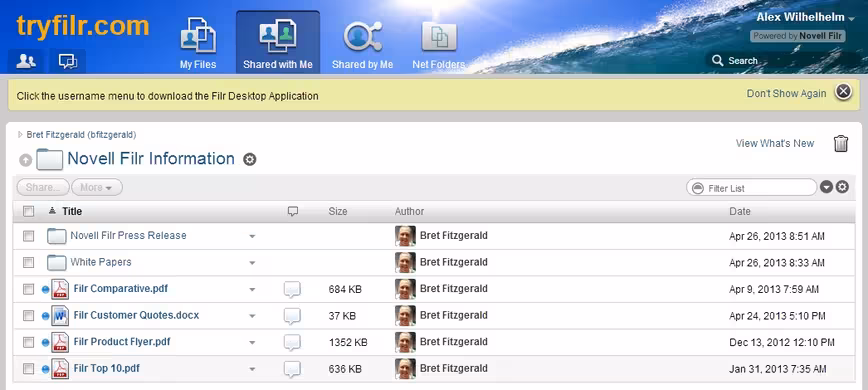Screen dimensions: 868x390
Task: Click into Filter List field
Action: (751, 188)
